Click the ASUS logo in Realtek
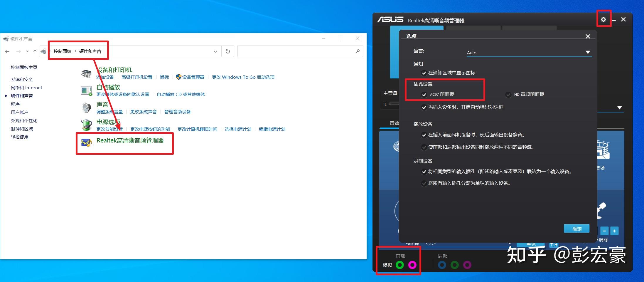The image size is (644, 282). pos(390,20)
